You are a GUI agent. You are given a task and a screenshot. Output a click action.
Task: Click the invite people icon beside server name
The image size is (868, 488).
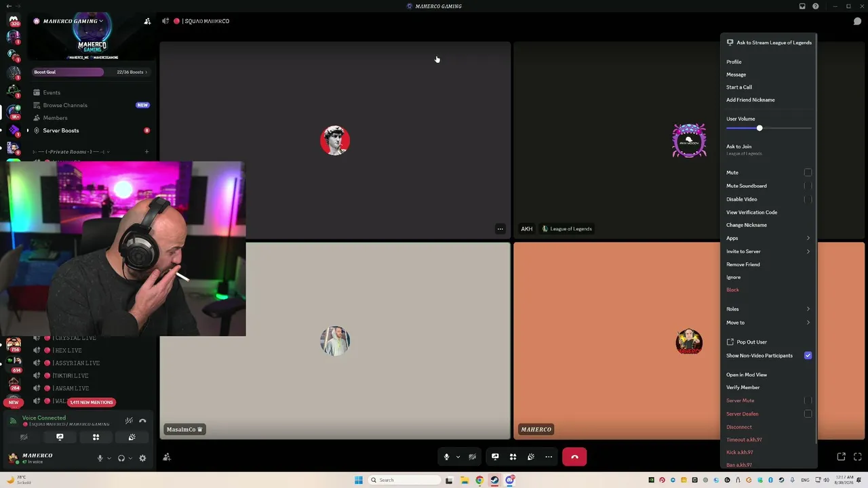click(x=147, y=21)
